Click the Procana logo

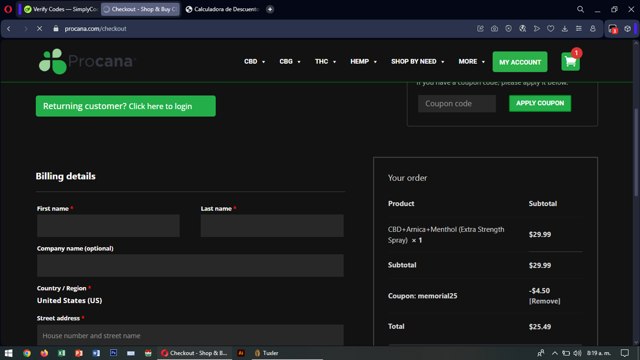[87, 61]
